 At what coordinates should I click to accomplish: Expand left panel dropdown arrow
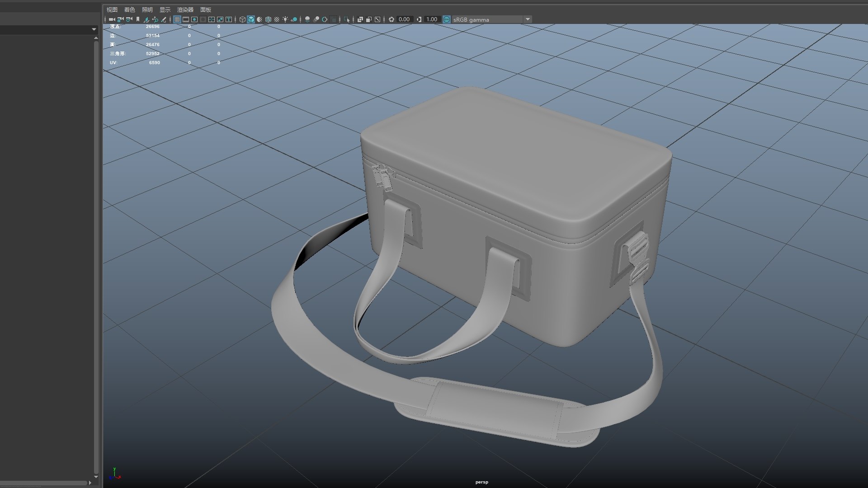coord(94,29)
